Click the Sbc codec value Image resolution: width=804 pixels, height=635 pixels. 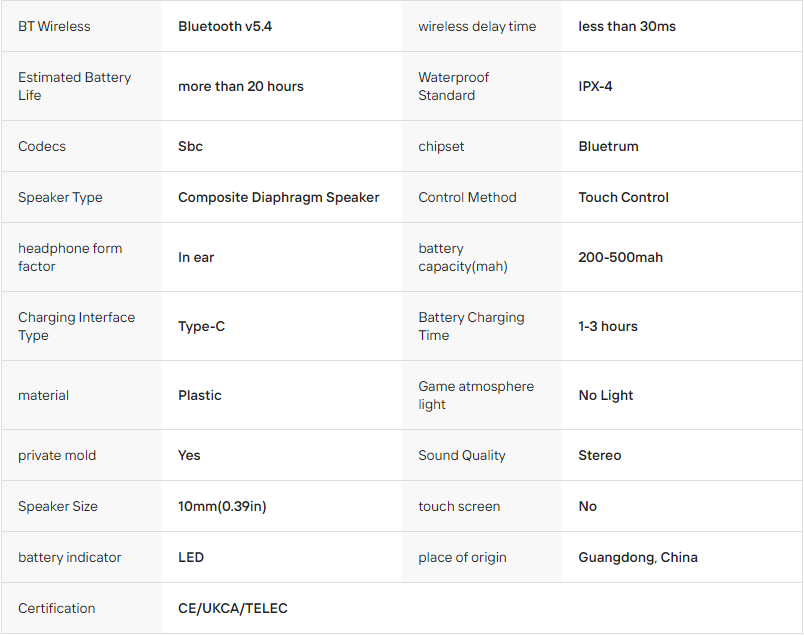(190, 146)
